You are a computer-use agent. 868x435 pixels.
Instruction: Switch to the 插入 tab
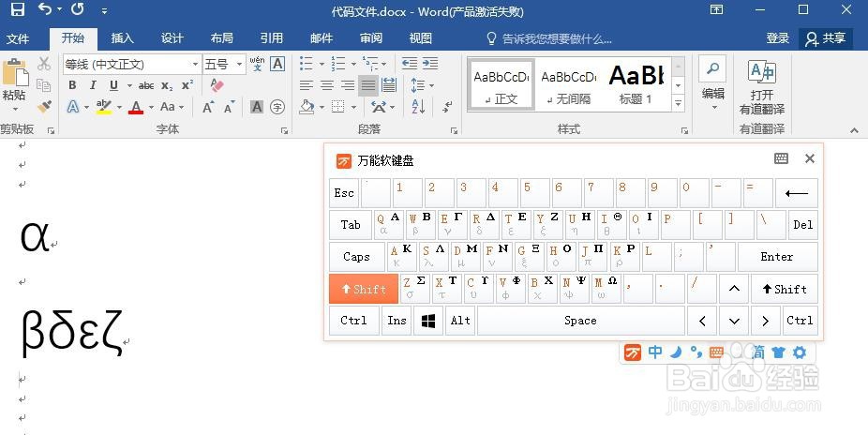tap(123, 38)
